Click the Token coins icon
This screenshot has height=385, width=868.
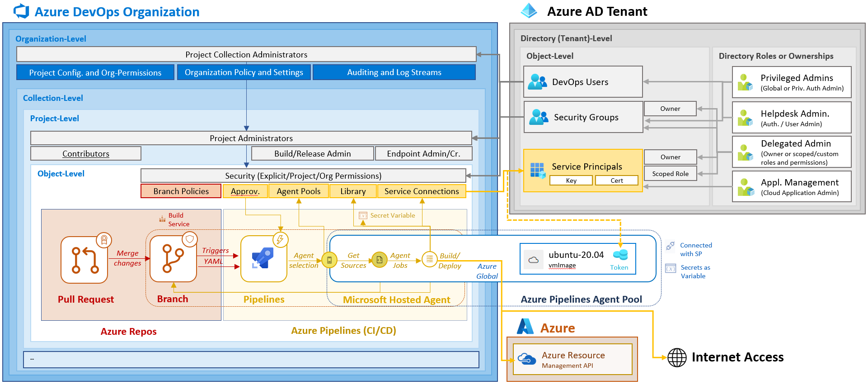(620, 255)
